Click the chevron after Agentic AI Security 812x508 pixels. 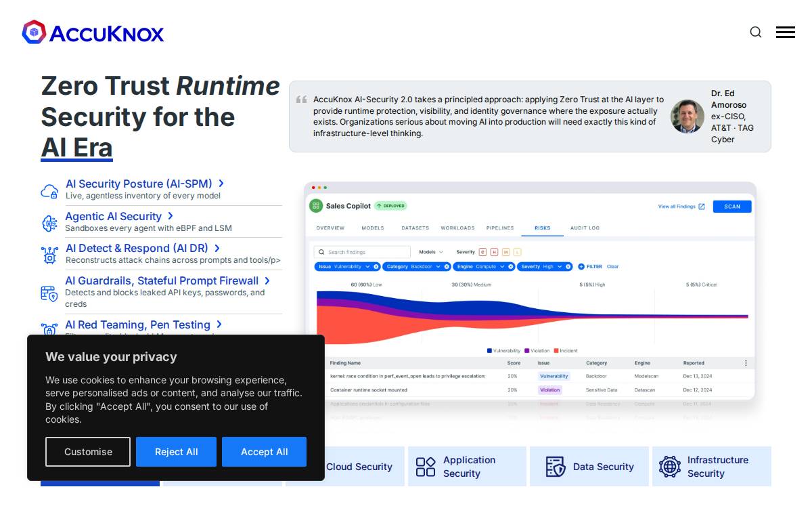point(171,216)
